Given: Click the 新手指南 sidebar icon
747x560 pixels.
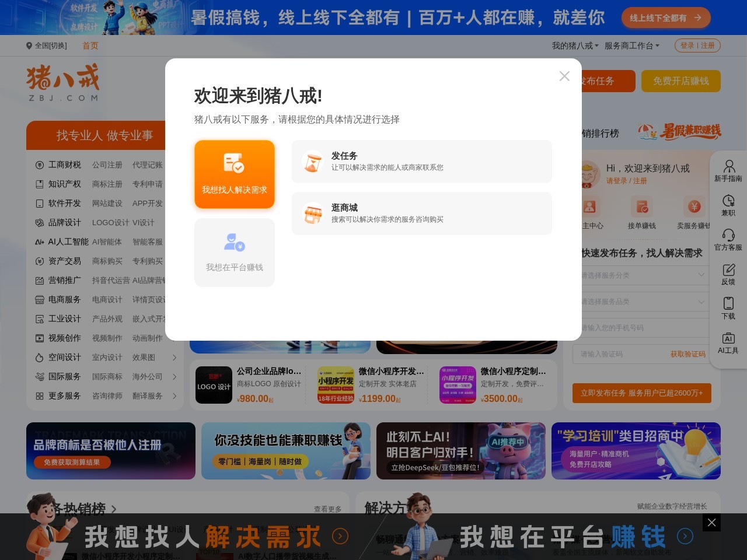Looking at the screenshot, I should (x=728, y=166).
